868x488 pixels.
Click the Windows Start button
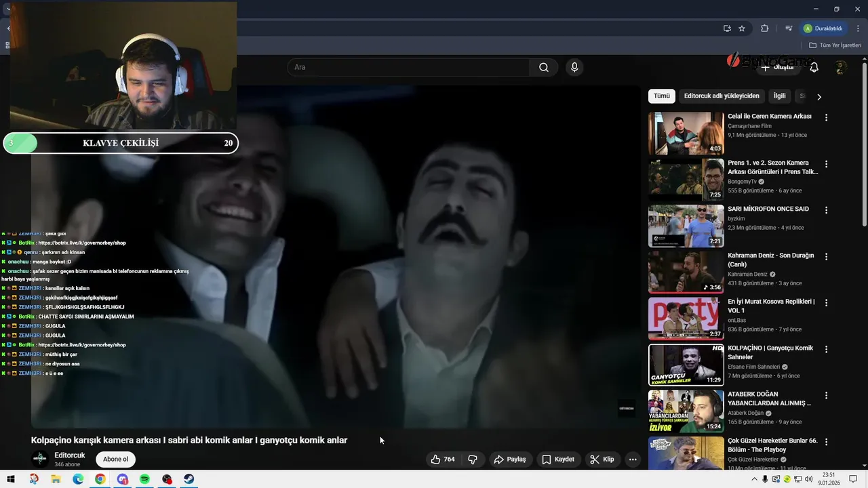coord(11,479)
